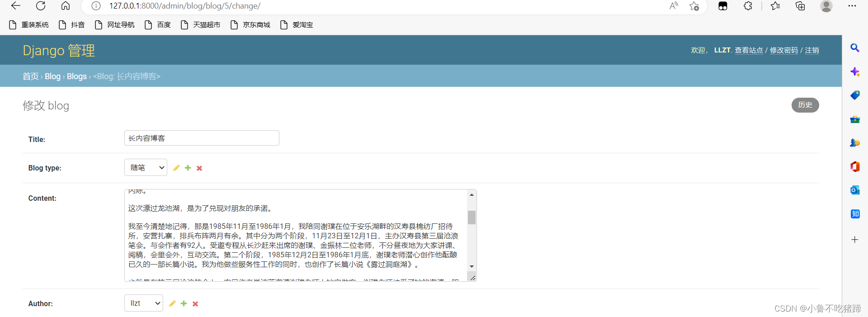
Task: Open the Author dropdown showing llzt
Action: tap(144, 303)
